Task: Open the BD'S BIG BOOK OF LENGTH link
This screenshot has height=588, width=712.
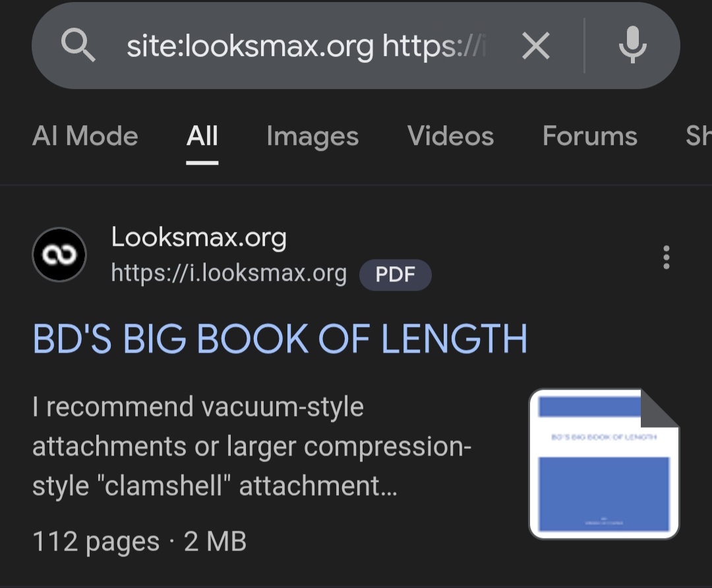Action: pyautogui.click(x=280, y=339)
